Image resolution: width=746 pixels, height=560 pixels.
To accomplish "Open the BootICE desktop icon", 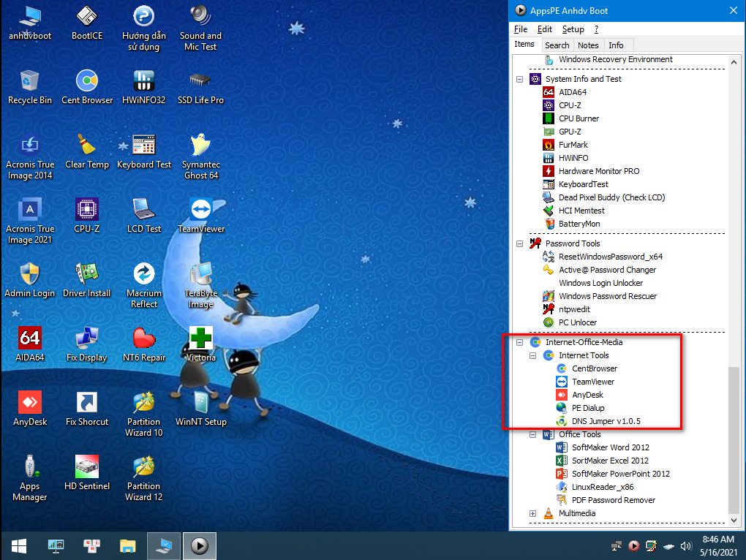I will [x=86, y=23].
